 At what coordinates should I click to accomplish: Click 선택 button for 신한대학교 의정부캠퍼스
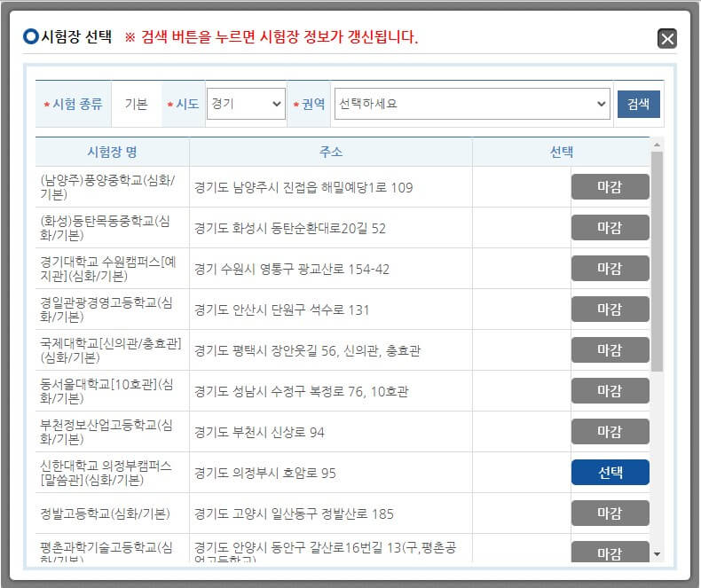pos(610,473)
